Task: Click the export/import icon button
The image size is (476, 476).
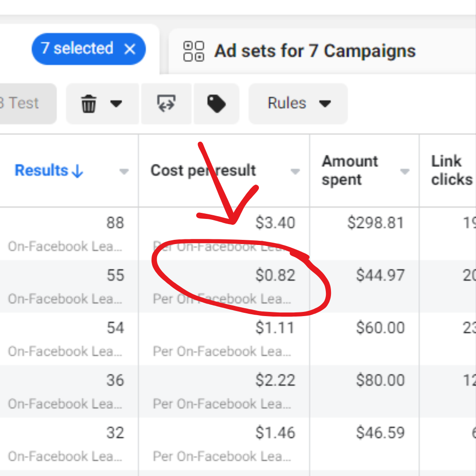Action: (x=166, y=104)
